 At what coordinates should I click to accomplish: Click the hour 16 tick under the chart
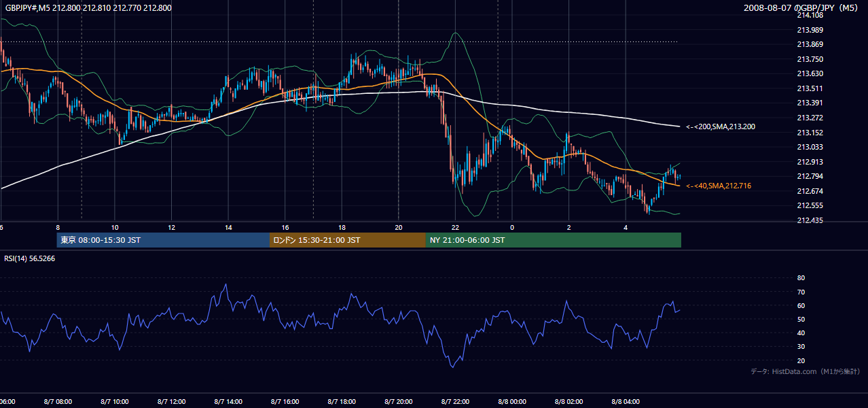pos(285,227)
